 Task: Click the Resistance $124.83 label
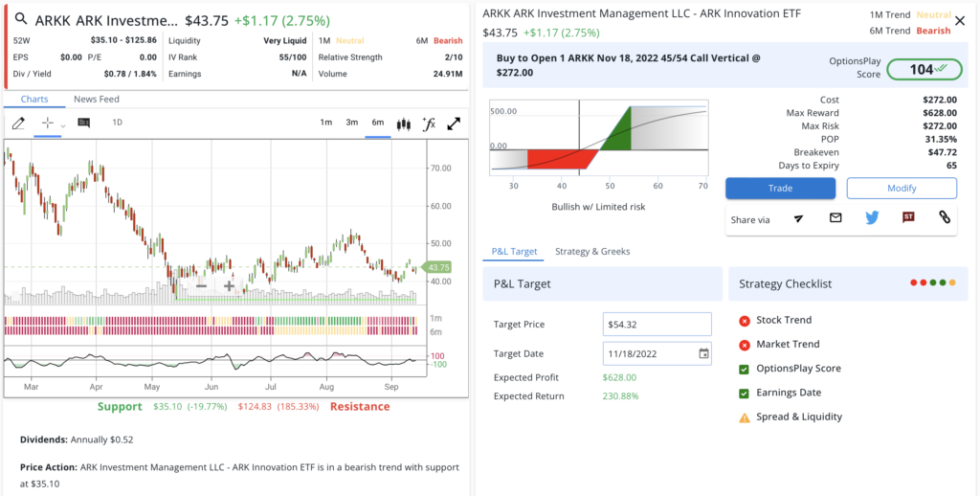[314, 407]
